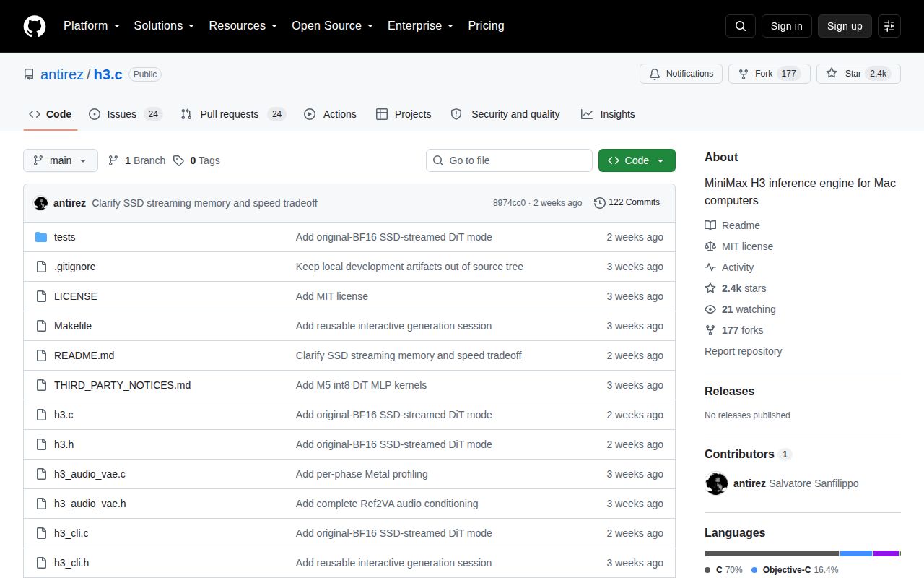
Task: Click the Notifications bell icon
Action: [655, 74]
